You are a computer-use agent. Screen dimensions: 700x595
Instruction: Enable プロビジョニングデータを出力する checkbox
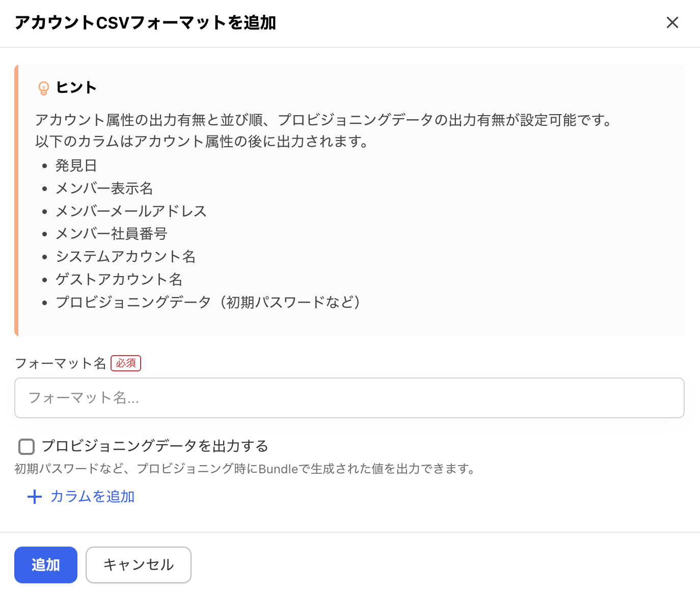(x=26, y=446)
